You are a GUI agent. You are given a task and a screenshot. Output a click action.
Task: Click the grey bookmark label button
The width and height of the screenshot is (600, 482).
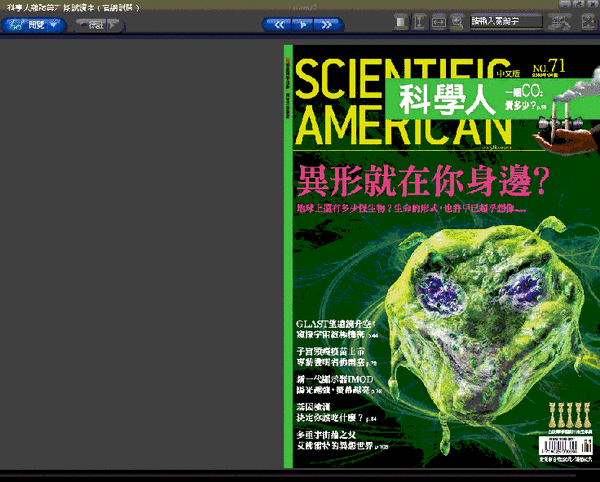coord(91,26)
